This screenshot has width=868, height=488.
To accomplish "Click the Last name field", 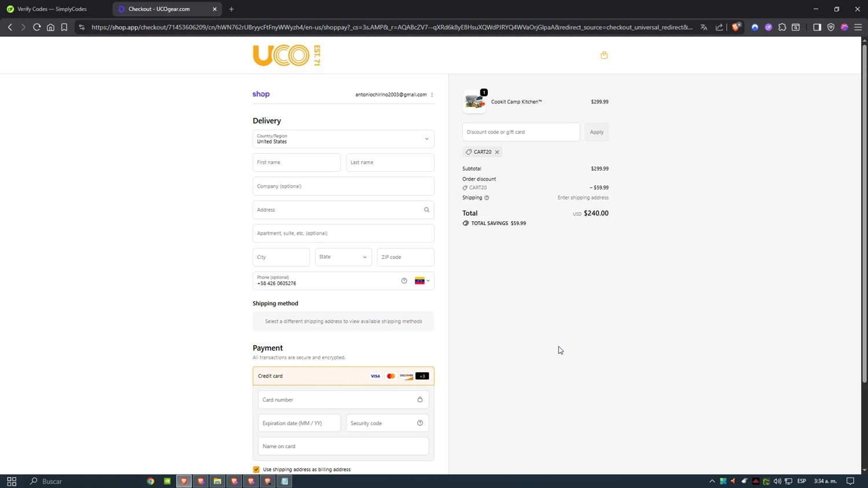I will 390,162.
